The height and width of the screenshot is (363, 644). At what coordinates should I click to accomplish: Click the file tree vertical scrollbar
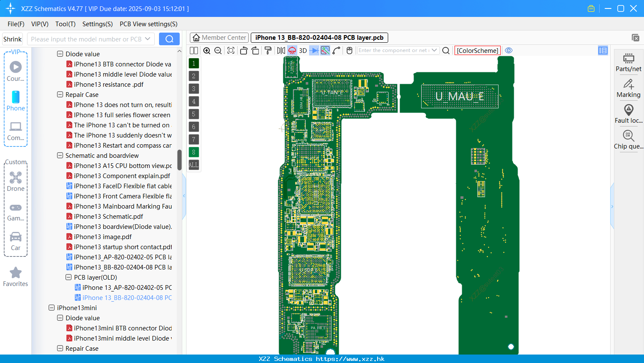(x=179, y=160)
